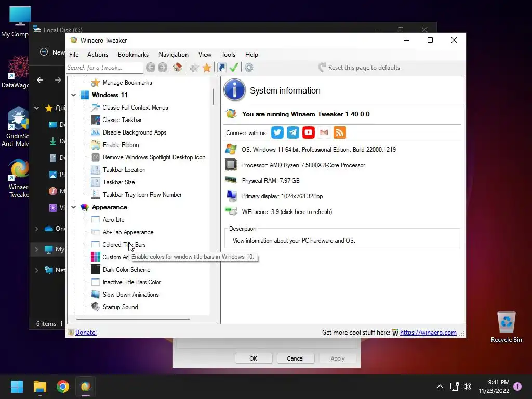Collapse the Windows 11 tree node
Image resolution: width=532 pixels, height=399 pixels.
pyautogui.click(x=73, y=95)
